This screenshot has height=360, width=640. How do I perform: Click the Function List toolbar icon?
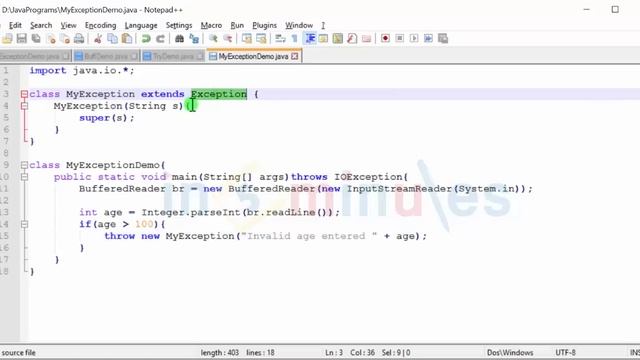click(x=352, y=39)
